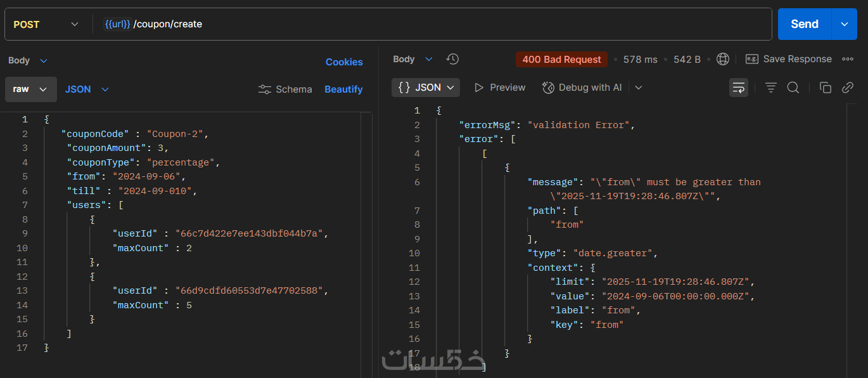Expand the Send button arrow options

845,24
